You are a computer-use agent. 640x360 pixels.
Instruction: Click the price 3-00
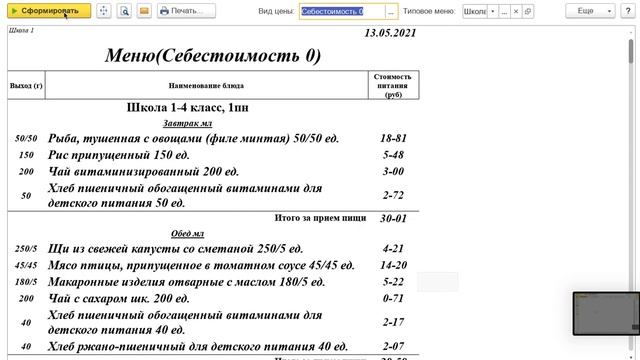click(393, 171)
